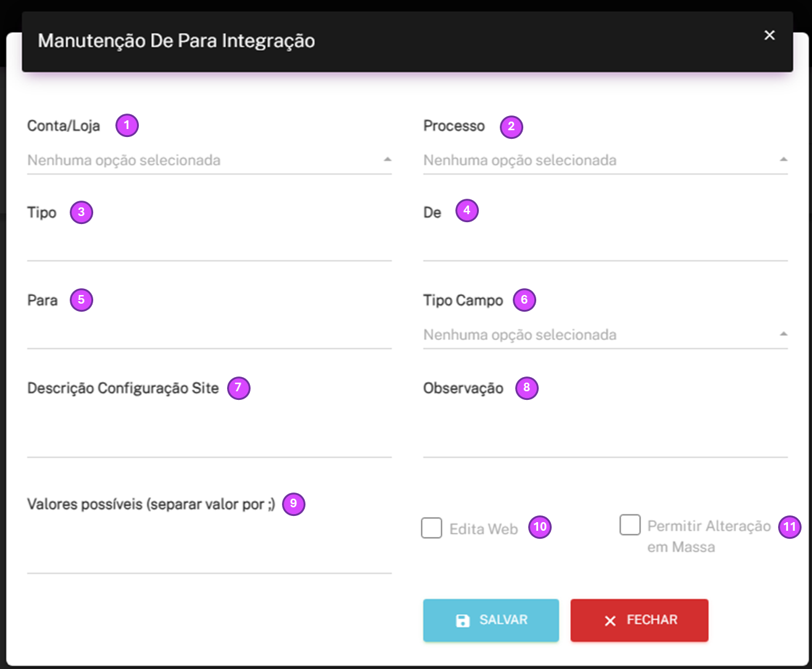Click the X icon on Fechar button

coord(610,621)
